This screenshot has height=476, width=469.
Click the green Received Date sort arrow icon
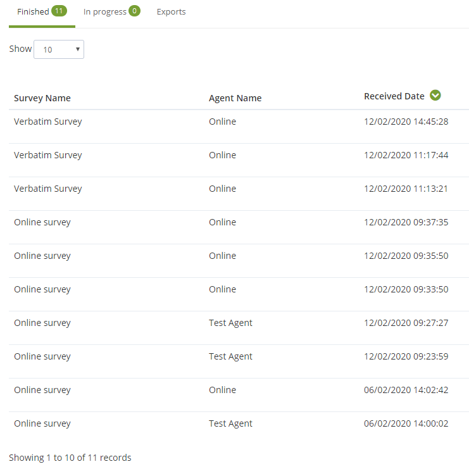click(x=435, y=96)
